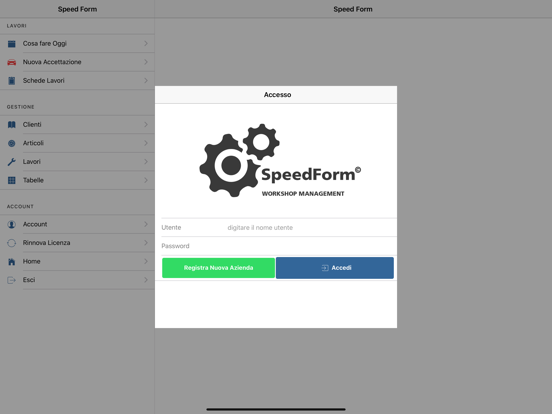This screenshot has width=552, height=414.
Task: Open Cosa fare Oggi menu item
Action: 77,43
